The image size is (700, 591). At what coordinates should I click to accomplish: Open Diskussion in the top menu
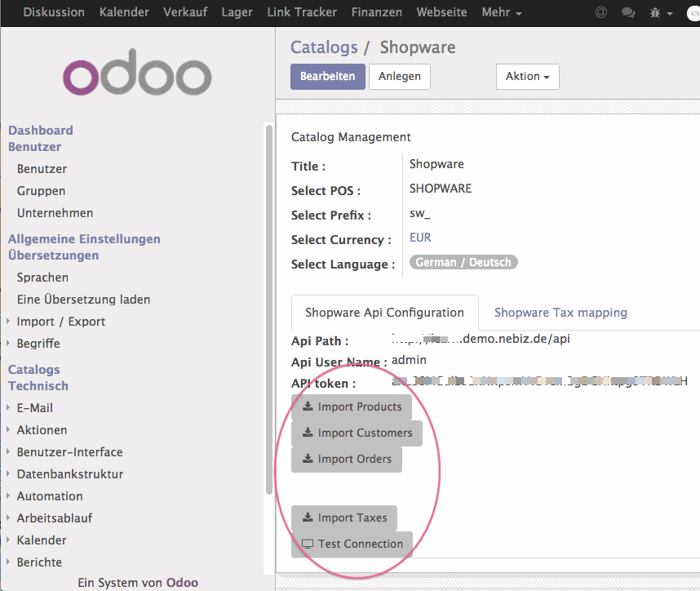(x=54, y=12)
